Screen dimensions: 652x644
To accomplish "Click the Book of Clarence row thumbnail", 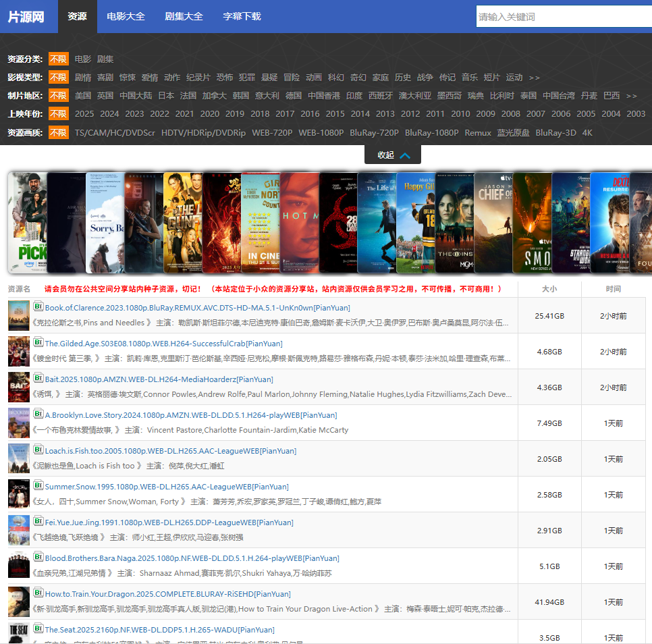I will coord(19,315).
